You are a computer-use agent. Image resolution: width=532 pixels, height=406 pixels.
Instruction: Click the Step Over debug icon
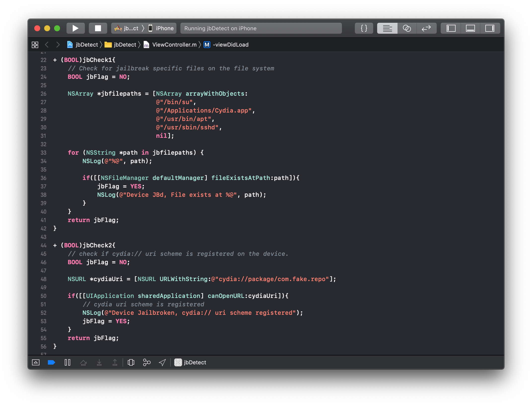click(83, 363)
